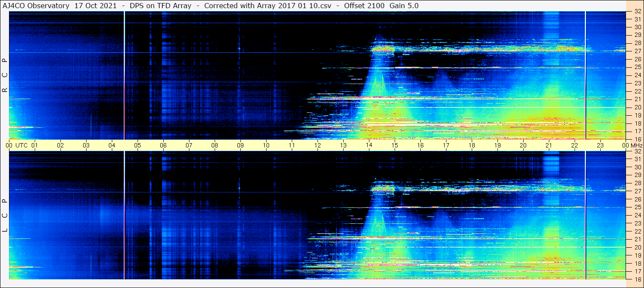644x288 pixels.
Task: Click 32 MHz on the upper frequency scale
Action: [637, 12]
